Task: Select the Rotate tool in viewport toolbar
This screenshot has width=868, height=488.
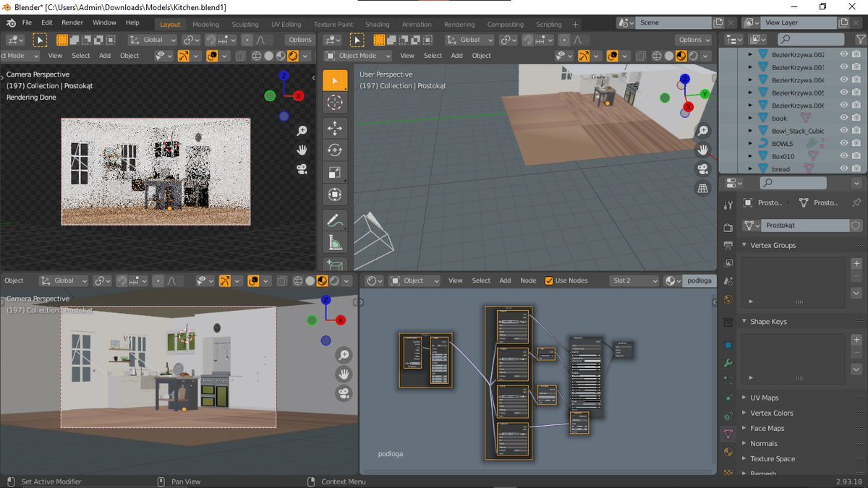Action: pyautogui.click(x=334, y=150)
